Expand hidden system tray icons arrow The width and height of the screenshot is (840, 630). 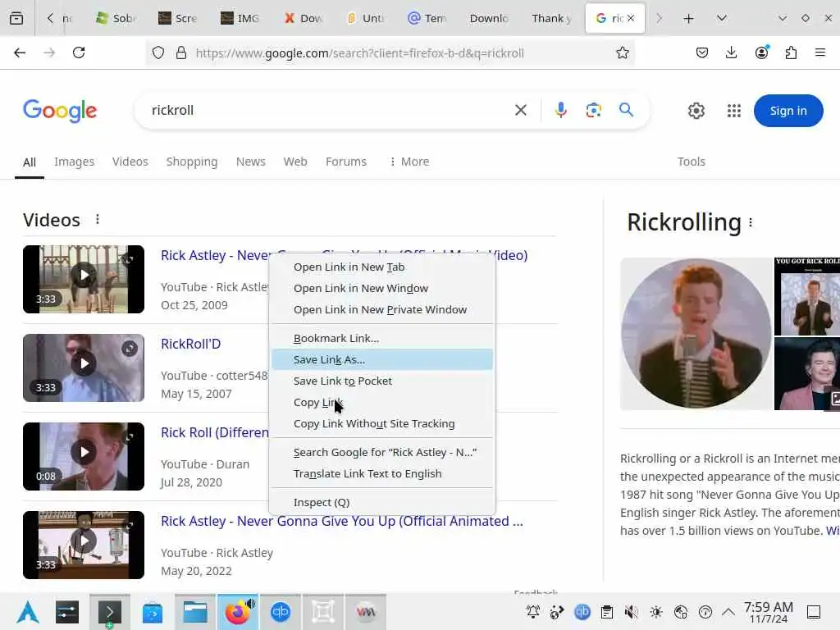click(728, 612)
